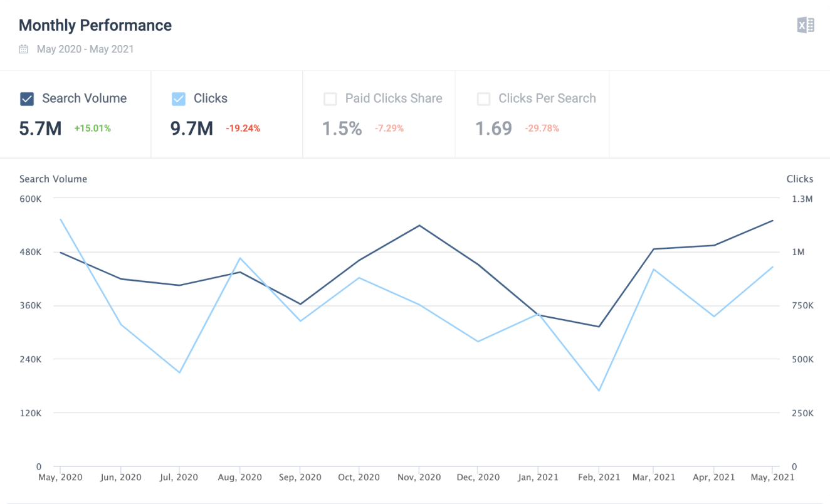The image size is (830, 504).
Task: Click the Monthly Performance title
Action: 95,25
